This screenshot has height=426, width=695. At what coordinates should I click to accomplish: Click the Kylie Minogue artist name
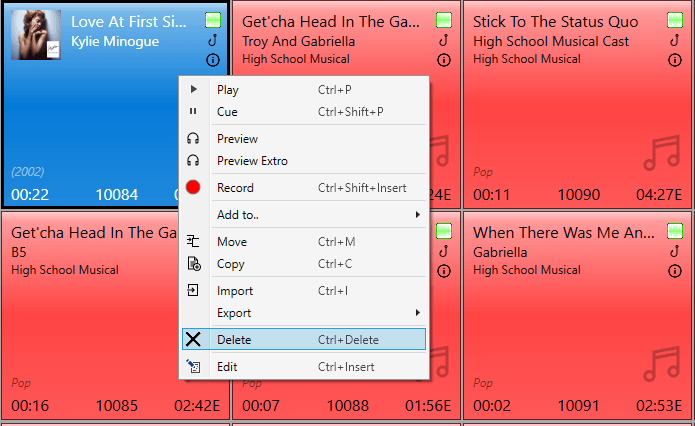pyautogui.click(x=115, y=41)
